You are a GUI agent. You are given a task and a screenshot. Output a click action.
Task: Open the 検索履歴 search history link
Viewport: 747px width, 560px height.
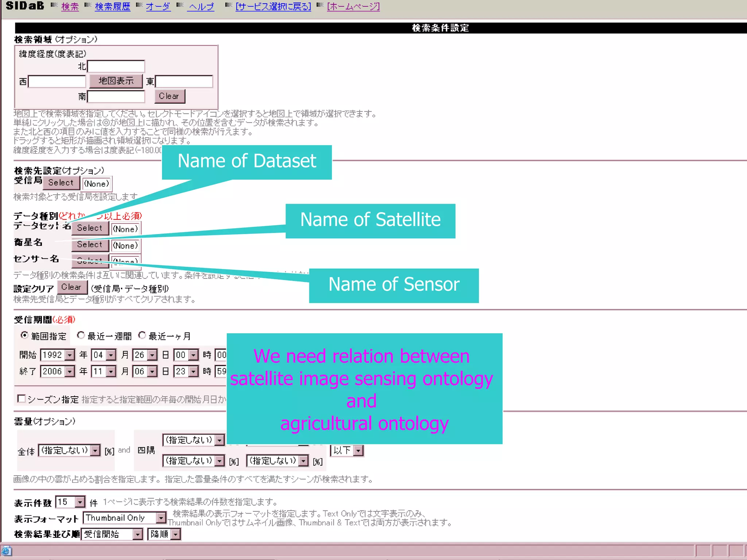[113, 7]
